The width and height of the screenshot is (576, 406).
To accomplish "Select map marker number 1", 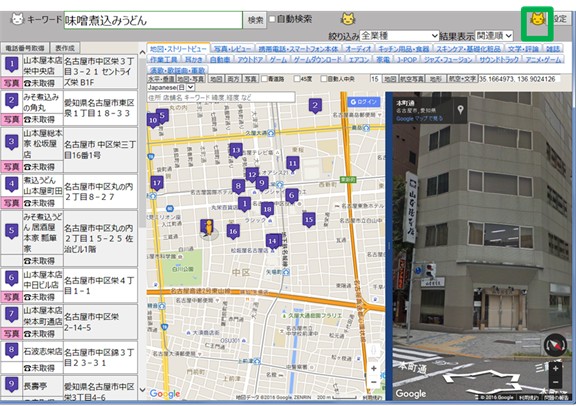I will pyautogui.click(x=244, y=204).
